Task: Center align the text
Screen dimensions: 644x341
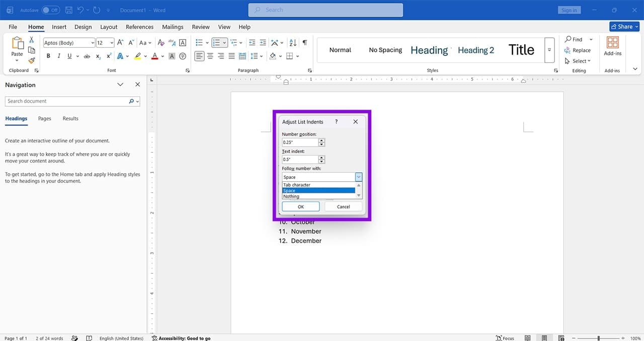Action: pyautogui.click(x=210, y=56)
